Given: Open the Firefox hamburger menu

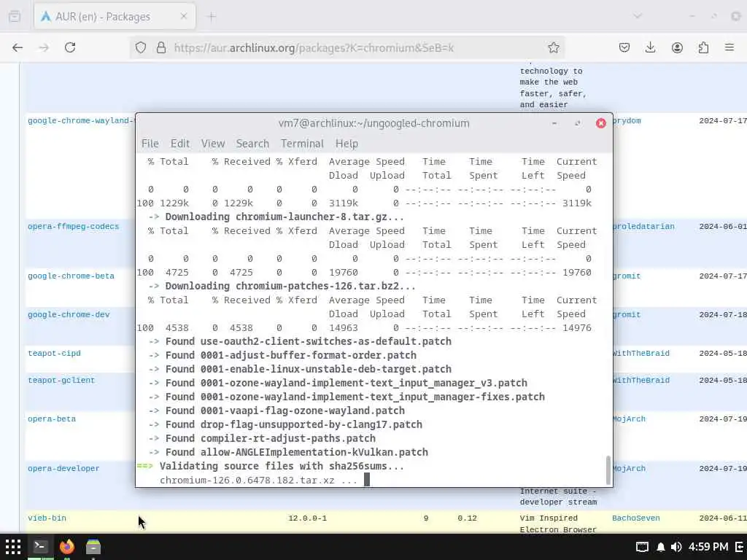Looking at the screenshot, I should pos(729,47).
